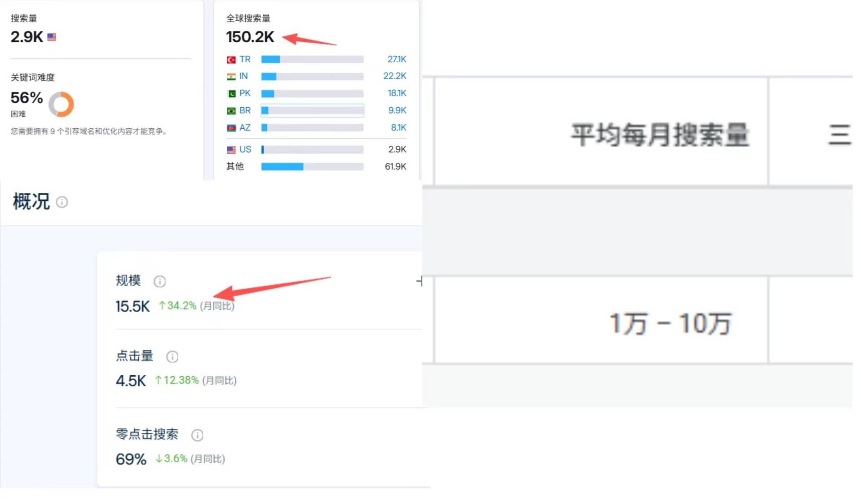Click the 4.5K 点击量 value
Image resolution: width=861 pixels, height=504 pixels.
coord(130,381)
